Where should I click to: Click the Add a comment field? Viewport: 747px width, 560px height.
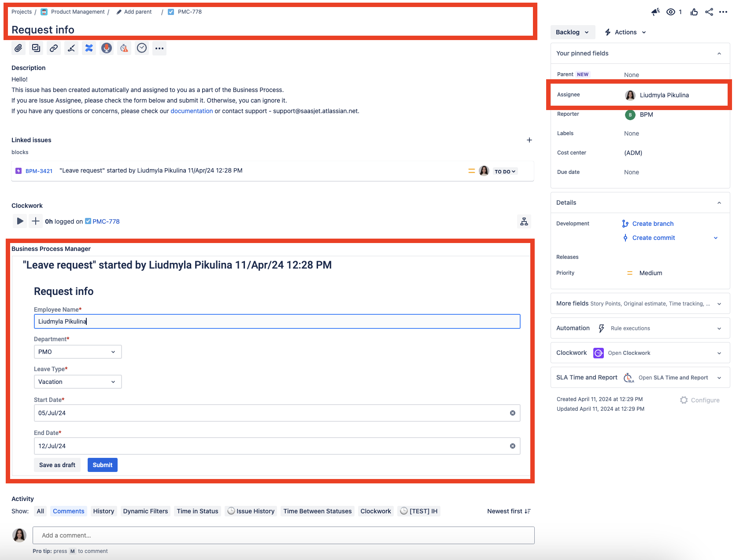click(283, 535)
